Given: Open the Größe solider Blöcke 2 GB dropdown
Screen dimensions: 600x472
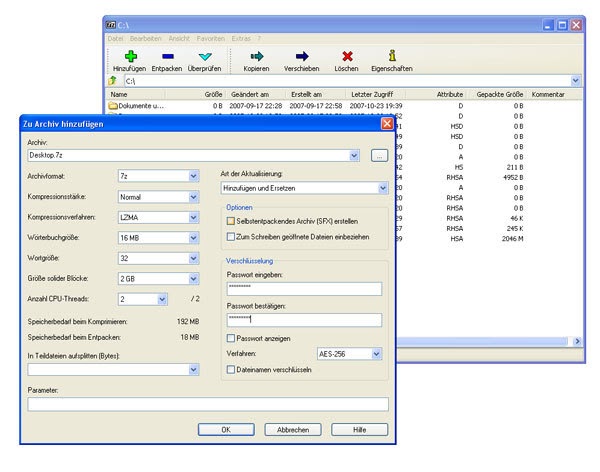Looking at the screenshot, I should coord(194,279).
